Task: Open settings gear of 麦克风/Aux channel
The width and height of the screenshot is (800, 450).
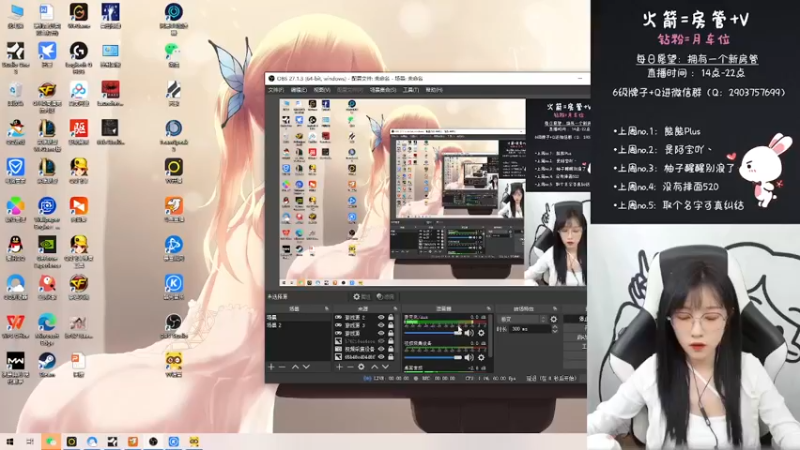Action: 481,333
